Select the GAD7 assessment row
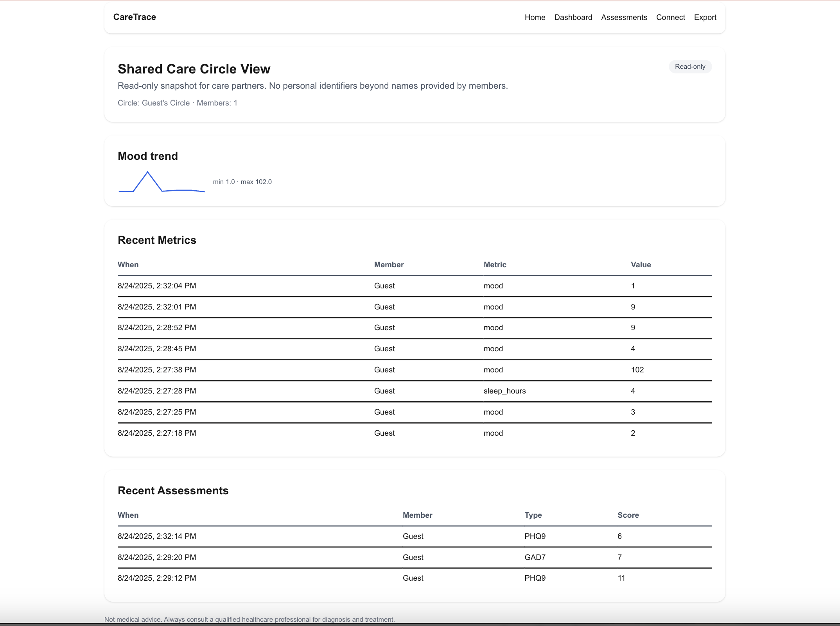Viewport: 840px width, 626px height. [415, 557]
